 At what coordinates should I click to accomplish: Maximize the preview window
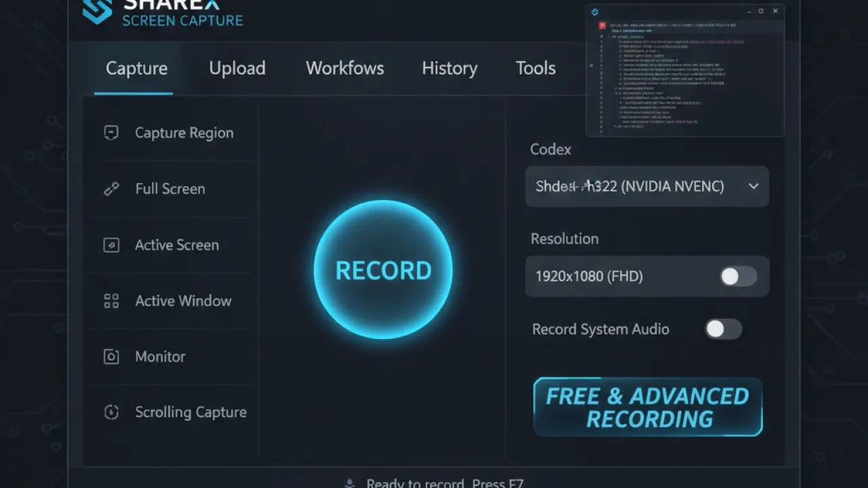tap(761, 12)
